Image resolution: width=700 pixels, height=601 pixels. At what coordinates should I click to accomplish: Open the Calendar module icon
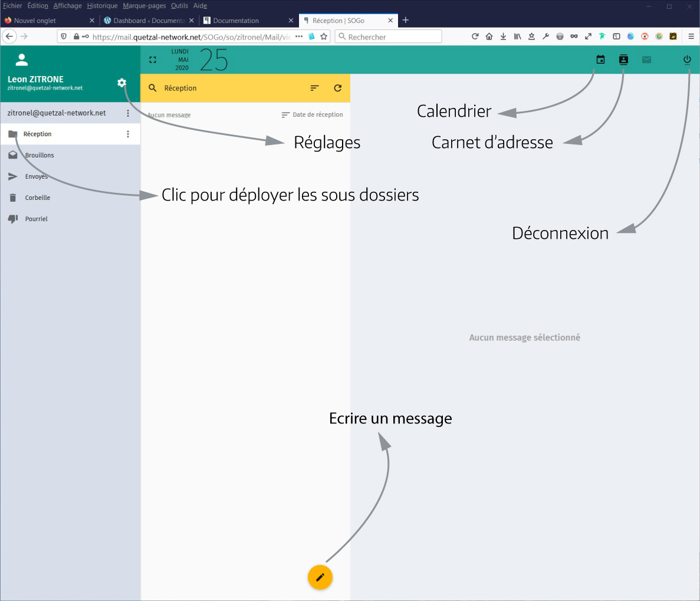point(600,60)
